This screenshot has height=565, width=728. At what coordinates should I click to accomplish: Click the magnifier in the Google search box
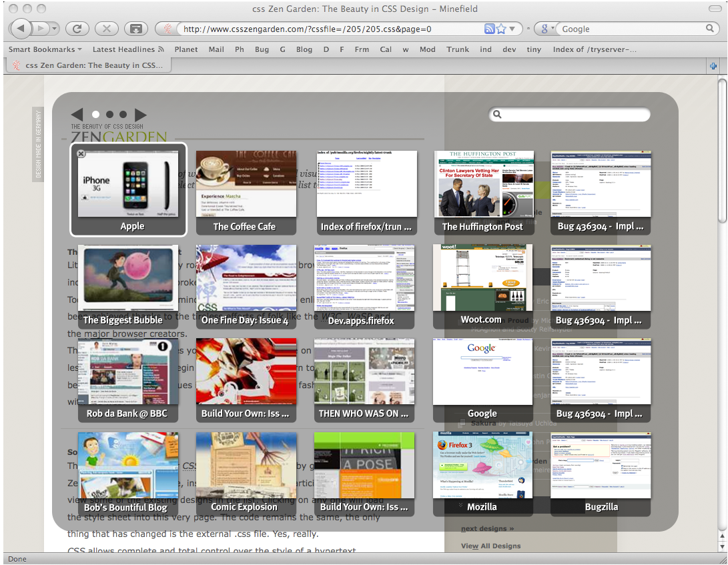tap(709, 28)
